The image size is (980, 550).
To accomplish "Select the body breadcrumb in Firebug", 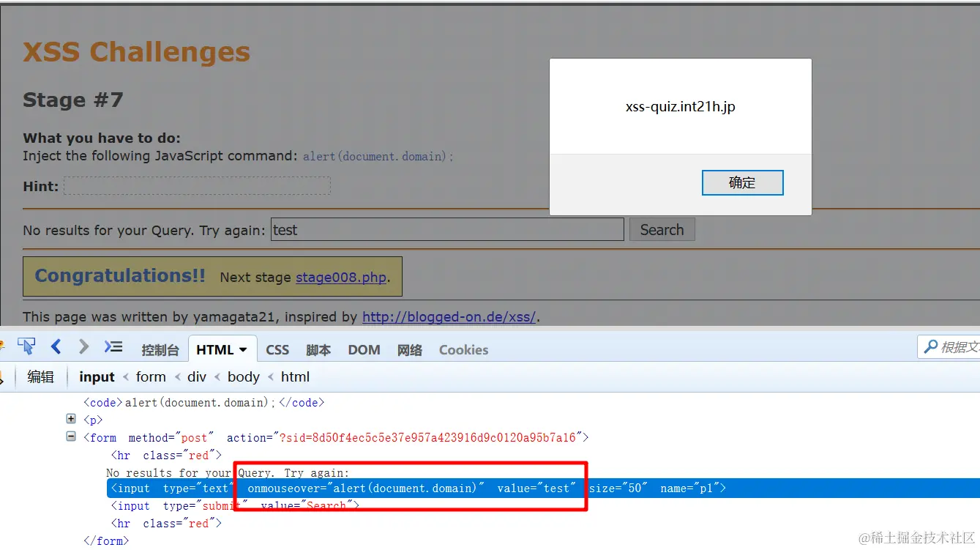I will 244,377.
